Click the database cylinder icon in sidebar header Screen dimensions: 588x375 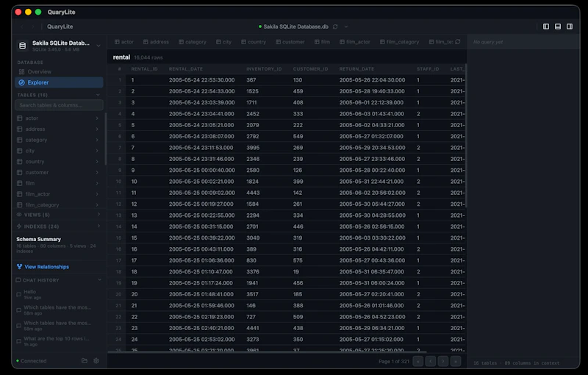pos(23,46)
